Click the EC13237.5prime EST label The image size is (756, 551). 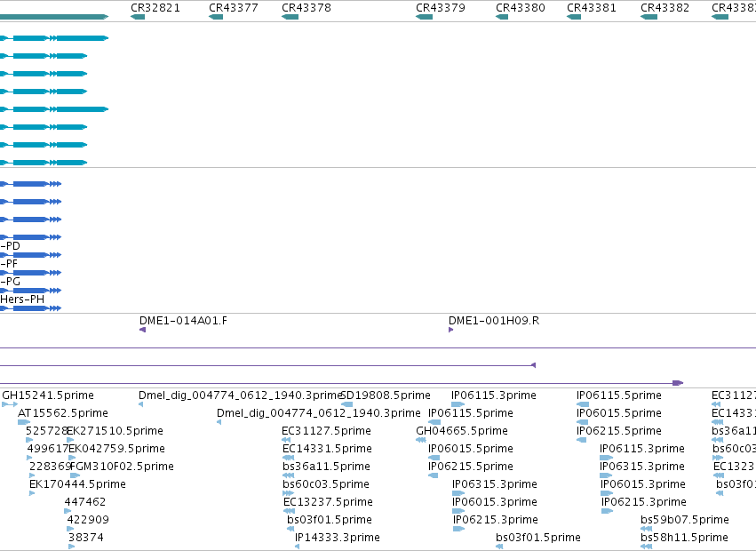click(x=328, y=502)
